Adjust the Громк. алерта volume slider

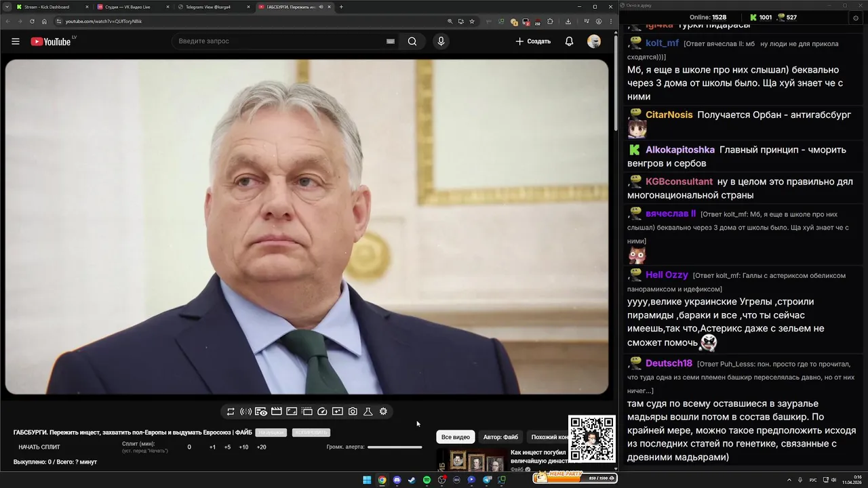395,447
